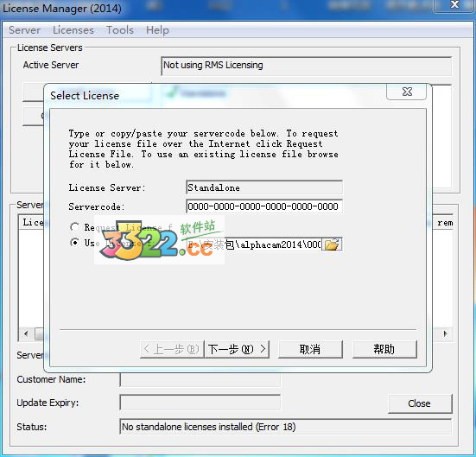Screen dimensions: 476x457
Task: Click into the Servercode input field
Action: pyautogui.click(x=263, y=206)
